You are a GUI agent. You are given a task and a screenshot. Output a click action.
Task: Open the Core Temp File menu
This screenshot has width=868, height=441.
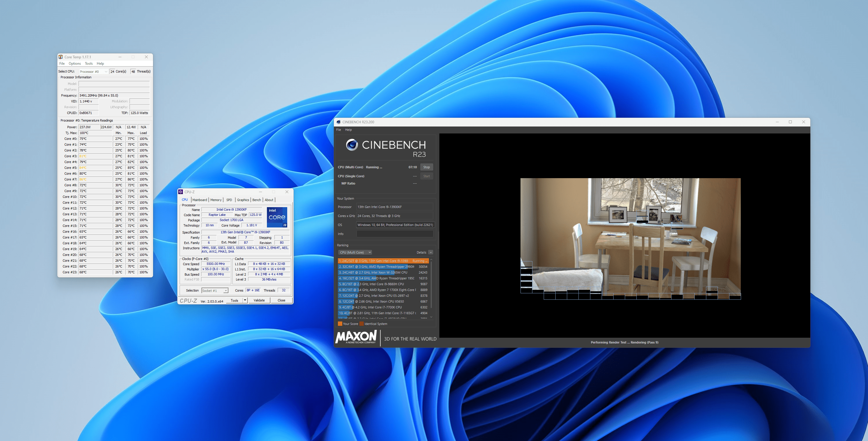(x=62, y=64)
